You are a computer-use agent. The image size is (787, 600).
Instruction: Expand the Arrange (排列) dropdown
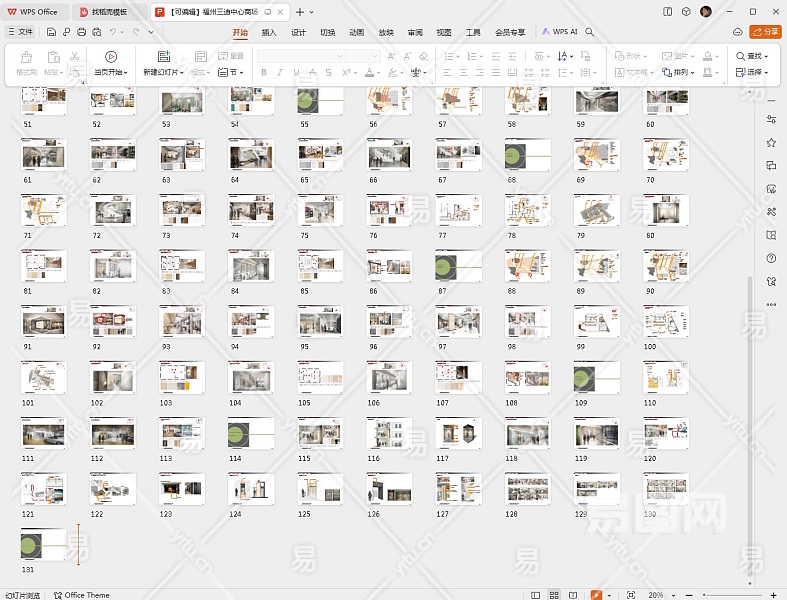click(681, 72)
